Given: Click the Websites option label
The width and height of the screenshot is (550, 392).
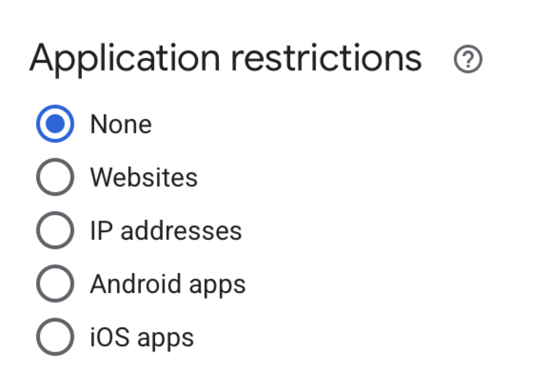Looking at the screenshot, I should tap(144, 177).
